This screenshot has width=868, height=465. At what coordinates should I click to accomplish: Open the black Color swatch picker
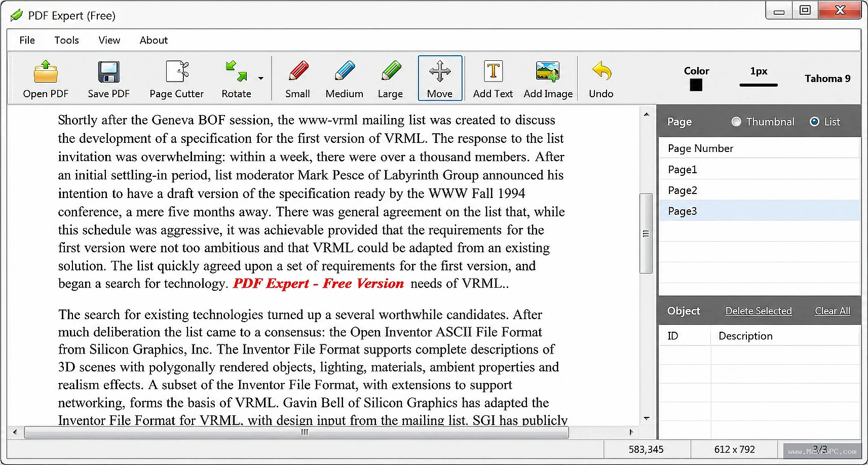click(696, 85)
